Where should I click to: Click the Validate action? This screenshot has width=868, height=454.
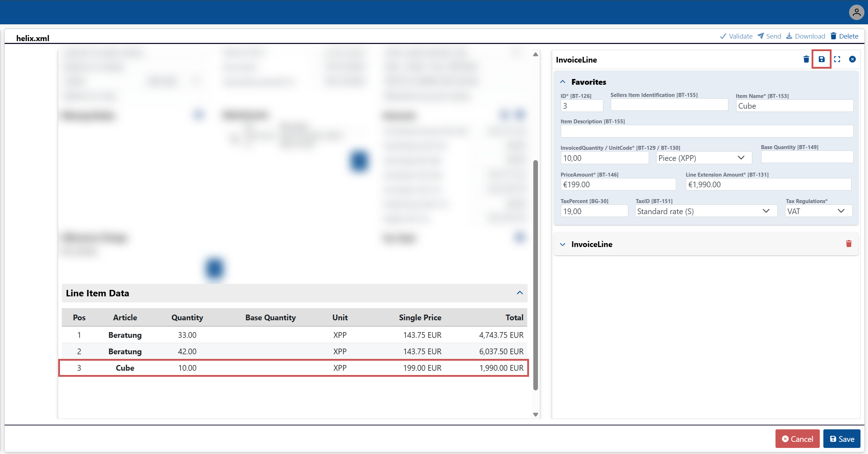click(736, 36)
